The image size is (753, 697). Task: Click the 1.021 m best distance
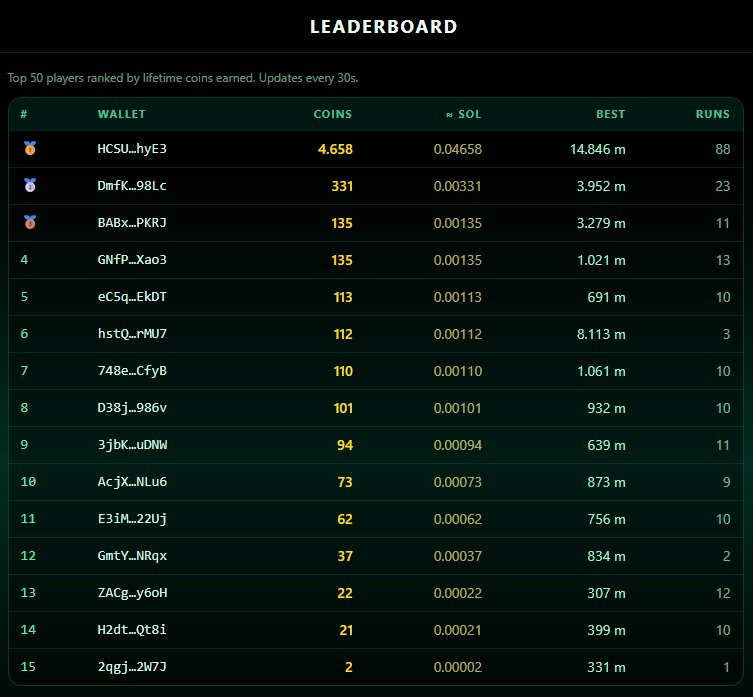tap(601, 260)
